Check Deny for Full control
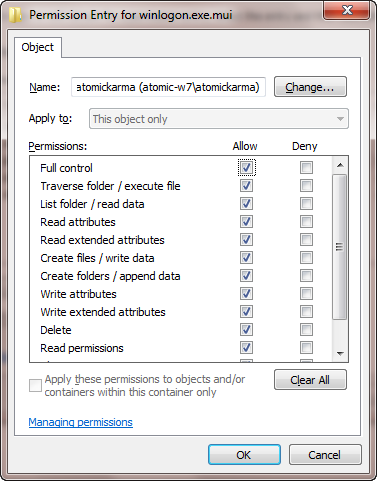The image size is (377, 481). (x=306, y=167)
